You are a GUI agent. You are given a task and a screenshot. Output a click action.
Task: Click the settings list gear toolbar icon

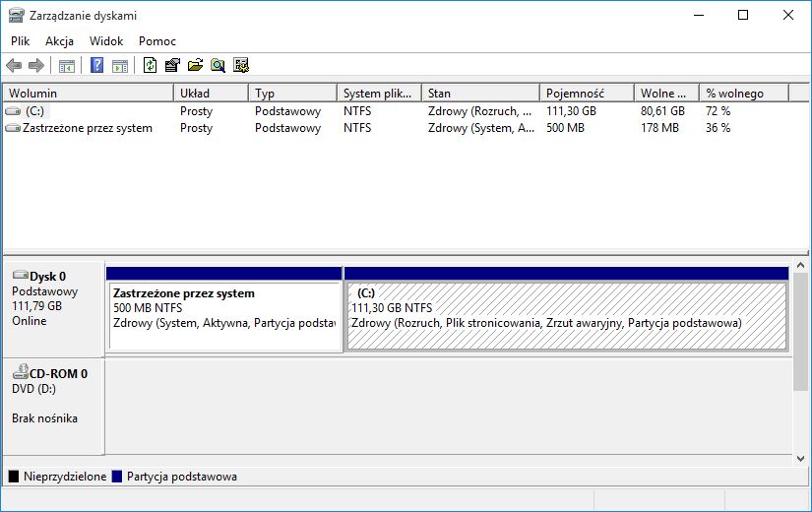(x=241, y=65)
